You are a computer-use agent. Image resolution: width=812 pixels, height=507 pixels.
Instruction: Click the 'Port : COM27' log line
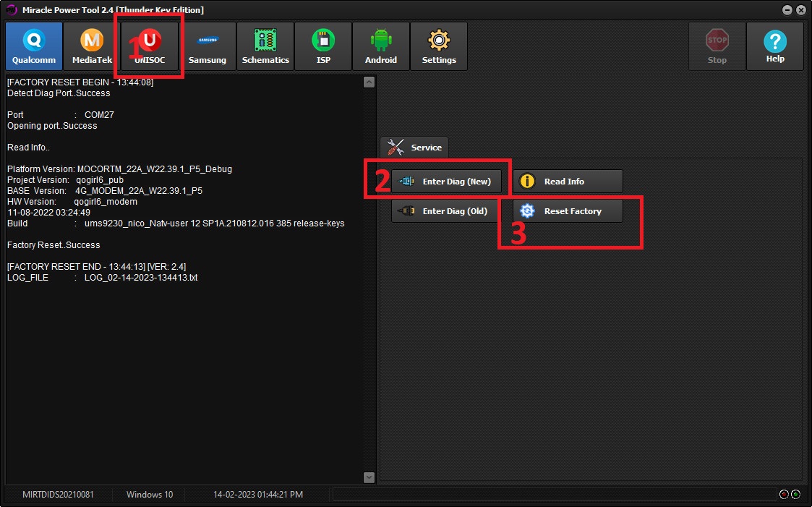61,114
